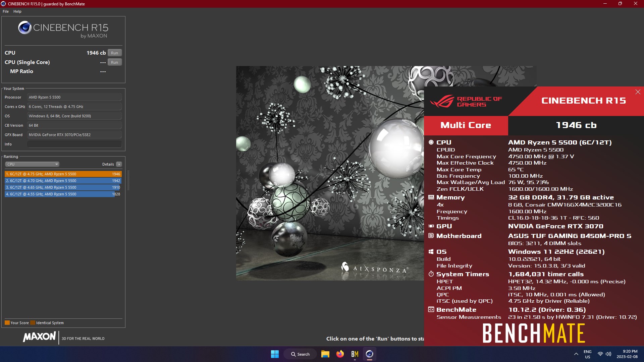Click the Memory module icon in BenchMate panel
The height and width of the screenshot is (362, 644).
431,197
